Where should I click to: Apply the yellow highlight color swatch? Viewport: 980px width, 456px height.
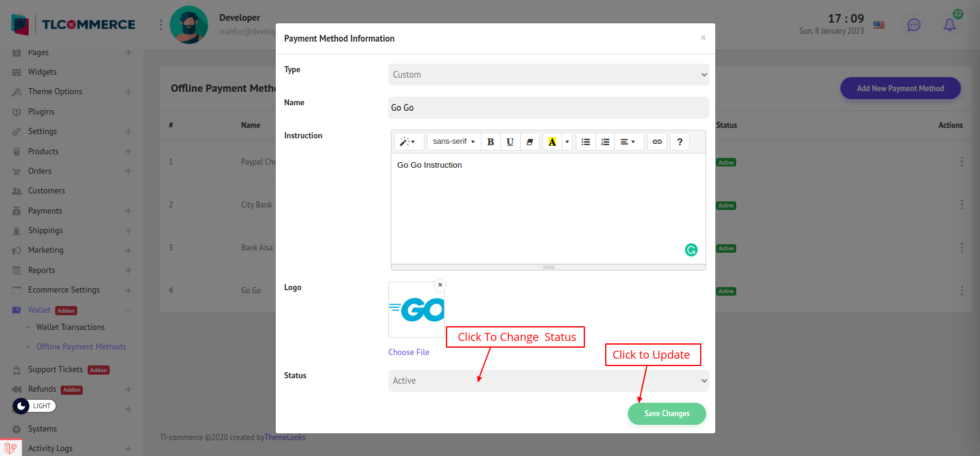(552, 142)
